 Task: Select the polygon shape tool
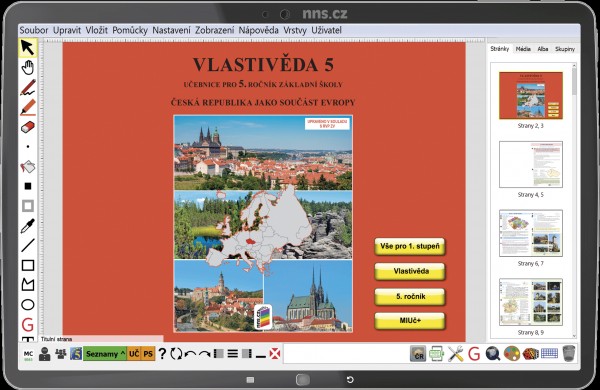click(x=28, y=285)
